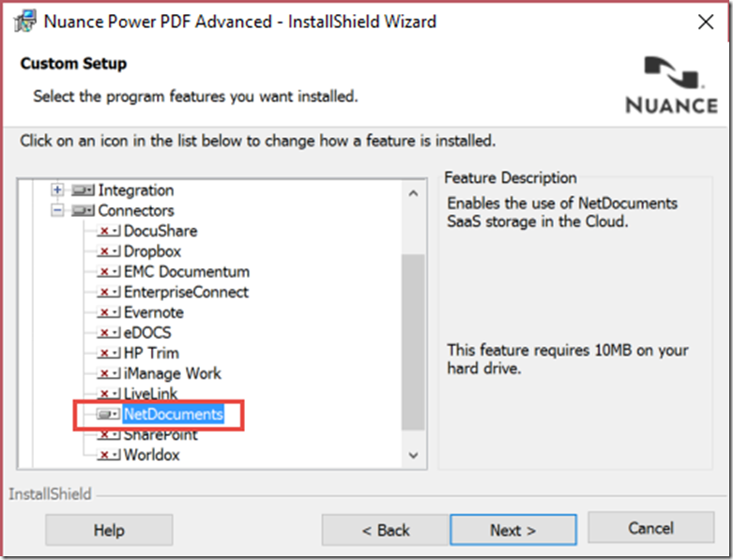
Task: Click the feature list scroll down arrow
Action: pos(413,455)
